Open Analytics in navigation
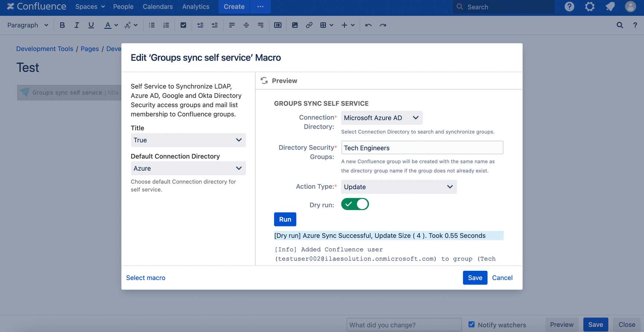Image resolution: width=644 pixels, height=332 pixels. pos(196,7)
